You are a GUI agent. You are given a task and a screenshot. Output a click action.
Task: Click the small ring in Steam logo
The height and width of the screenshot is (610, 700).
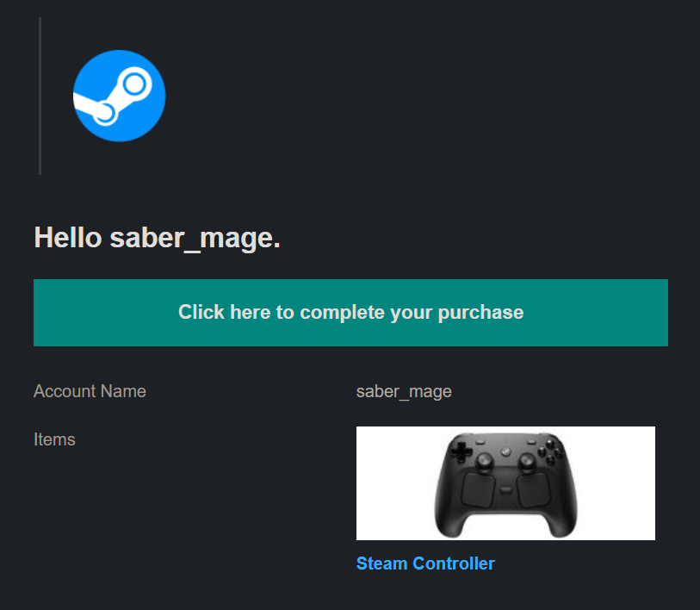tap(105, 113)
